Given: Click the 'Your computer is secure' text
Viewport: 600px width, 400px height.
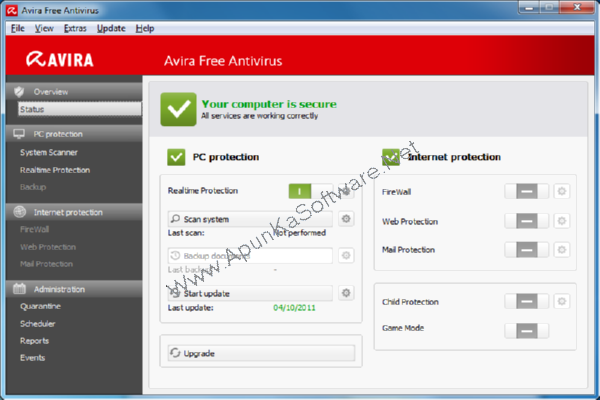Looking at the screenshot, I should 269,104.
